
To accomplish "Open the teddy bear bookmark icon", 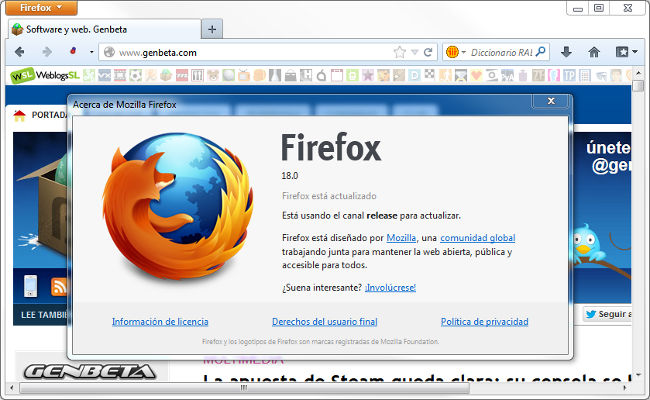I will coord(213,75).
